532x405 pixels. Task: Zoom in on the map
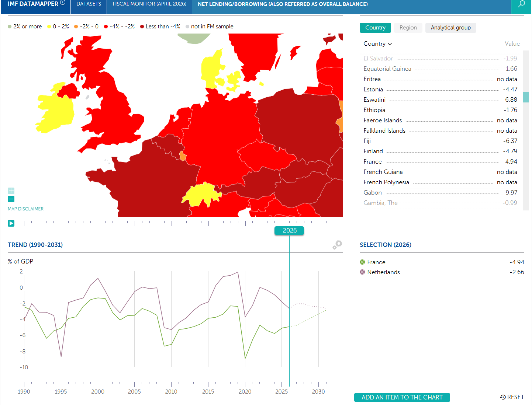(11, 191)
